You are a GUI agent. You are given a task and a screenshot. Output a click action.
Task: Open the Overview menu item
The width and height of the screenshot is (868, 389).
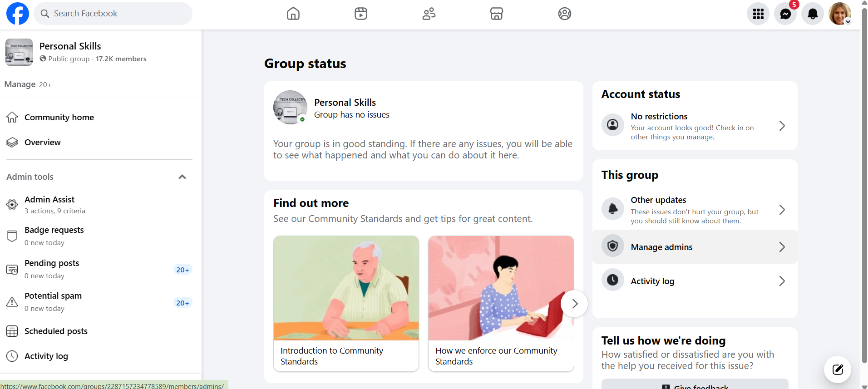tap(99, 143)
